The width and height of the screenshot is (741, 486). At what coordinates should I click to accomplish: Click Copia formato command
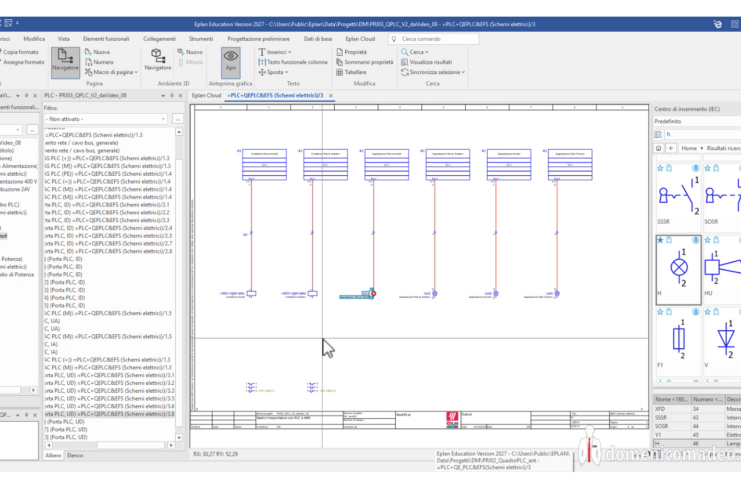pos(20,52)
